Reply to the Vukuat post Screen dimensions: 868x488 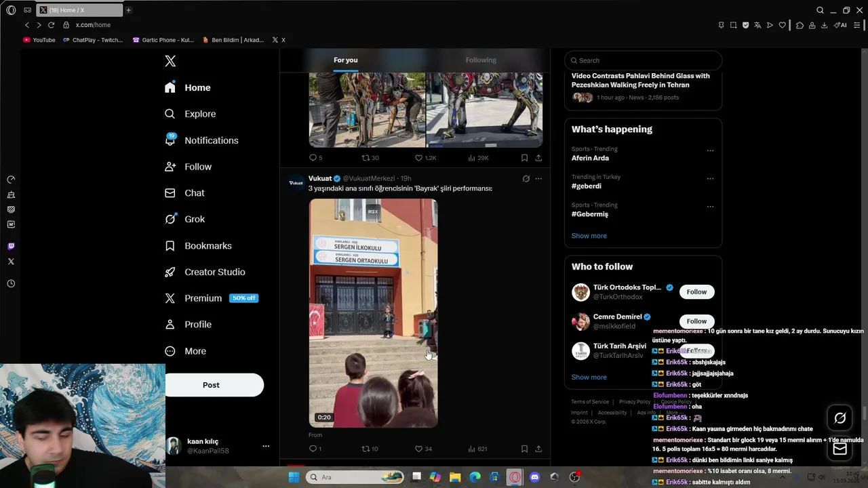pyautogui.click(x=315, y=449)
